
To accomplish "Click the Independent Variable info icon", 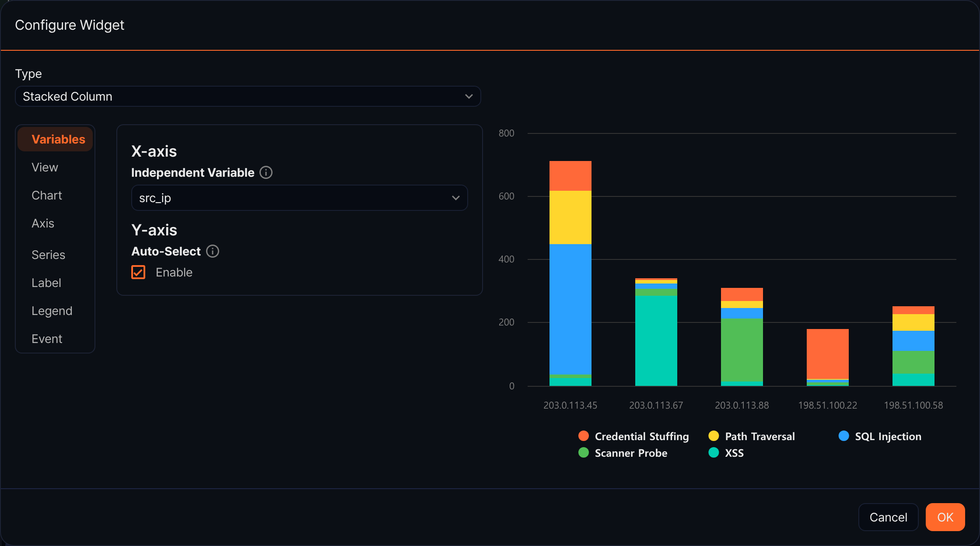I will 266,172.
